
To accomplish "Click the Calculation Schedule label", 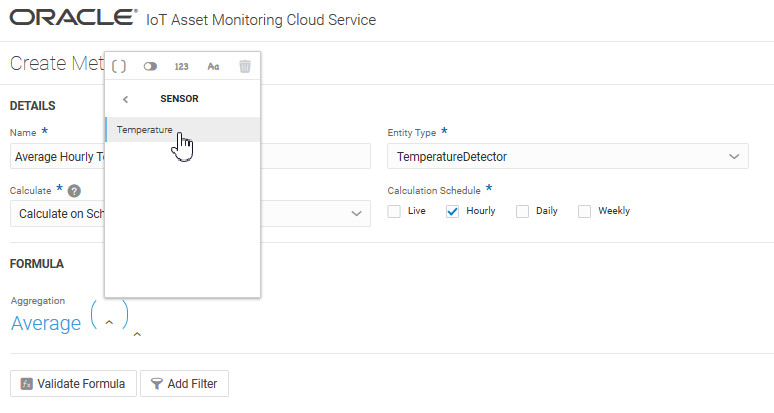I will 434,190.
